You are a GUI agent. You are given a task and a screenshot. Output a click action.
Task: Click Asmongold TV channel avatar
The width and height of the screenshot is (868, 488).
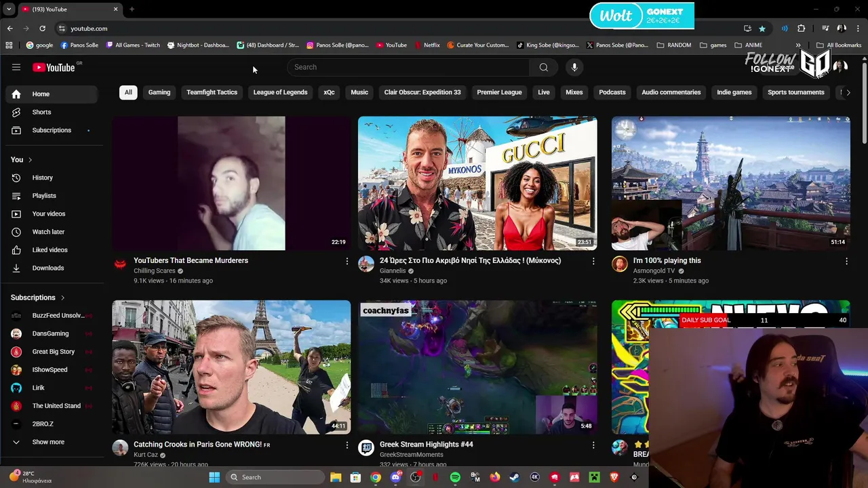(x=620, y=264)
